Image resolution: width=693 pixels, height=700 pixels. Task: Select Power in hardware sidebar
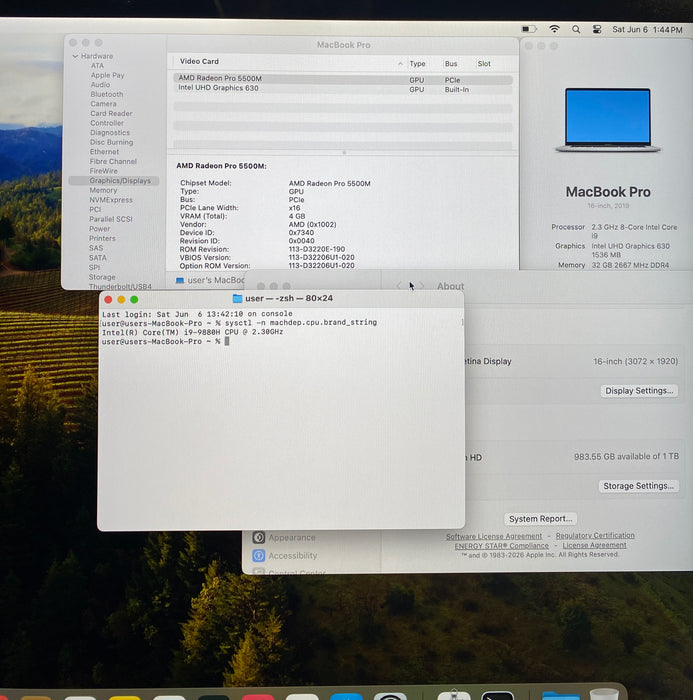(99, 229)
